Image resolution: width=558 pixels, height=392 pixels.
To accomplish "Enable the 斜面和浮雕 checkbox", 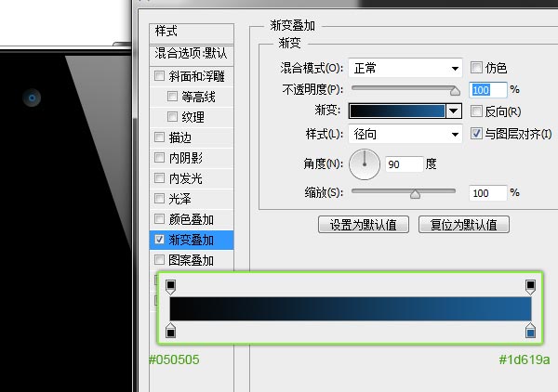I will pyautogui.click(x=159, y=75).
